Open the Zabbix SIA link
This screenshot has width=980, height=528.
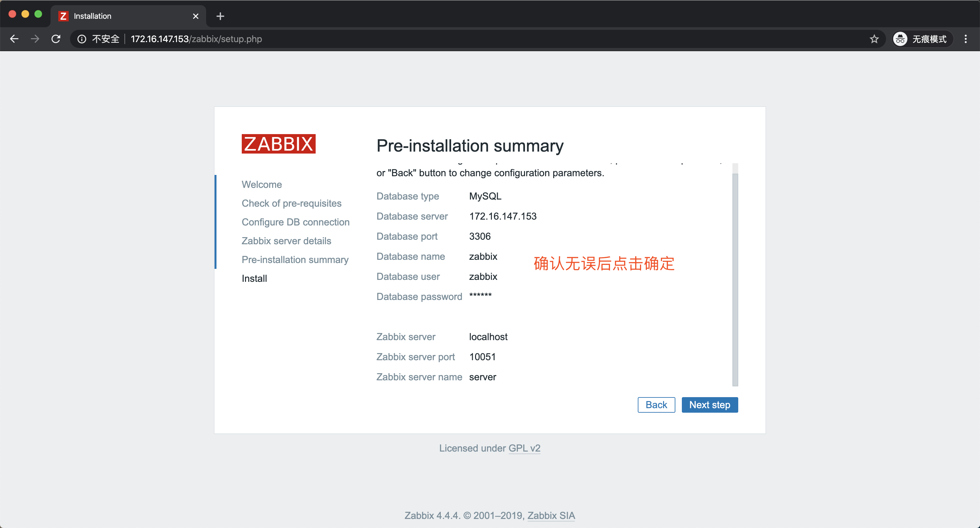[551, 515]
